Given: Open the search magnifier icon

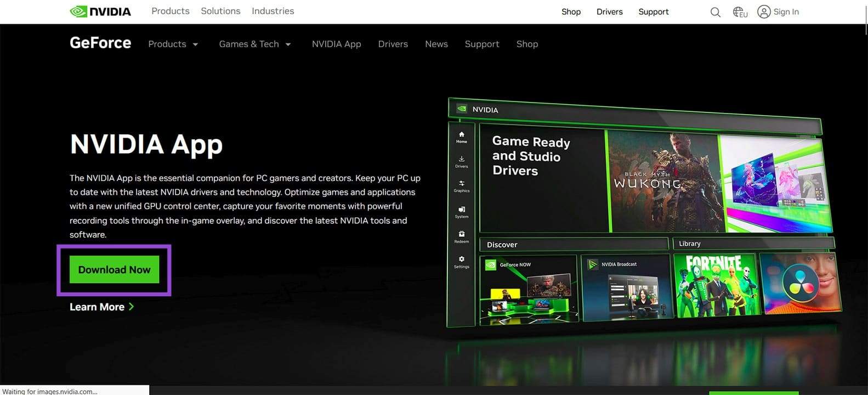Looking at the screenshot, I should point(715,12).
